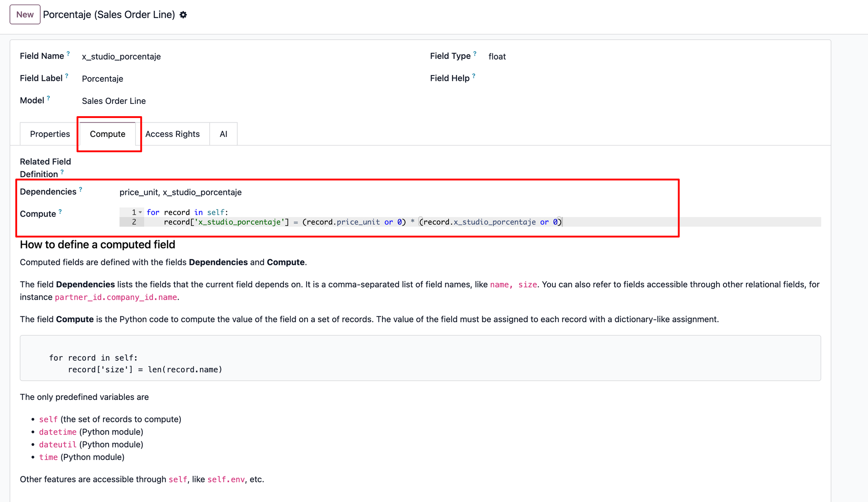Switch to the Compute tab
The width and height of the screenshot is (868, 502).
pyautogui.click(x=108, y=134)
